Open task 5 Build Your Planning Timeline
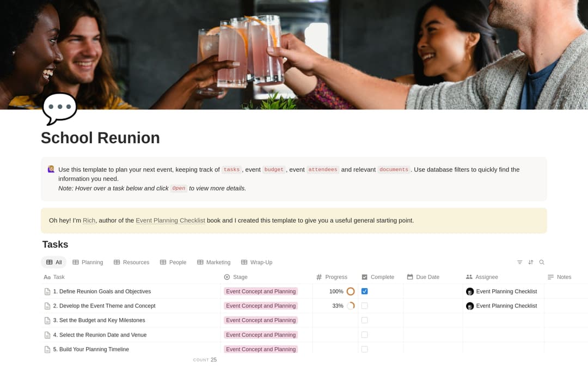 click(91, 349)
